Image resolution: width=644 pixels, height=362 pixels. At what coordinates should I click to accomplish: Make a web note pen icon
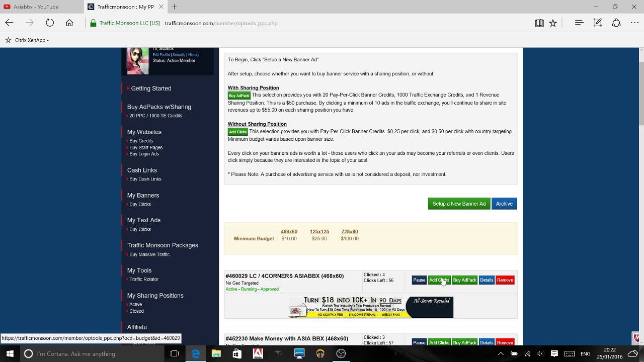tap(598, 23)
